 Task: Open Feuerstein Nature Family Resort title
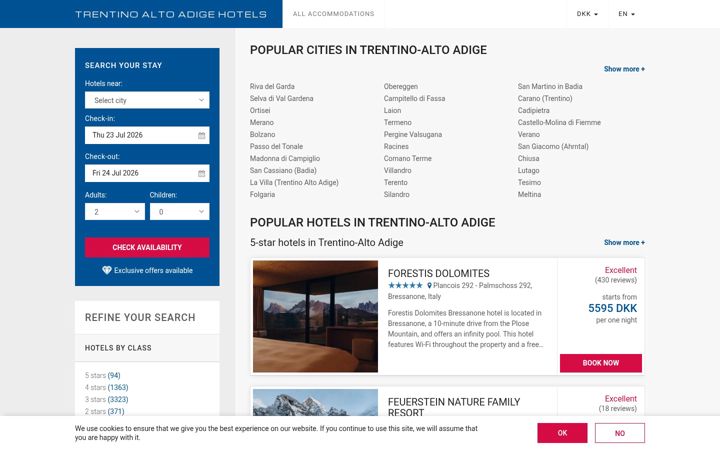point(454,407)
